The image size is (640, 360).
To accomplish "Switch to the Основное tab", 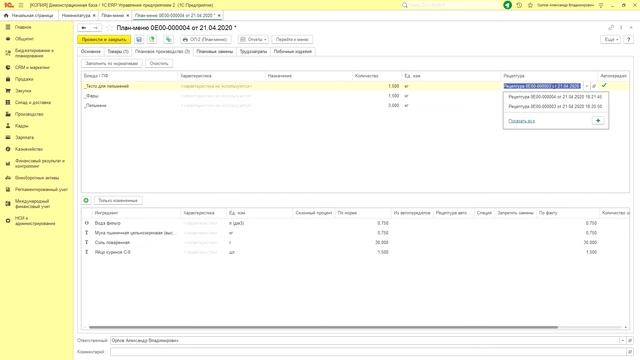I will click(x=91, y=52).
